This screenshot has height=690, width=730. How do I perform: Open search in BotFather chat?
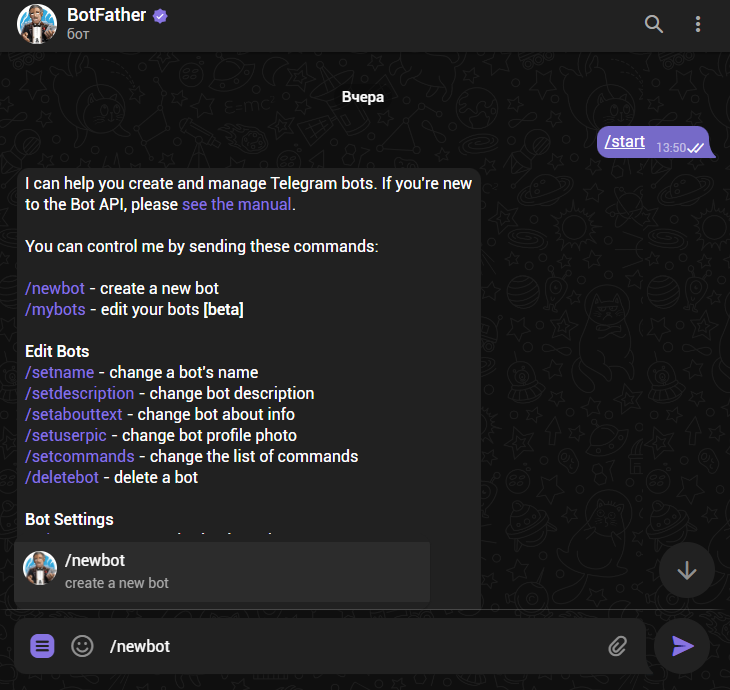(x=654, y=24)
